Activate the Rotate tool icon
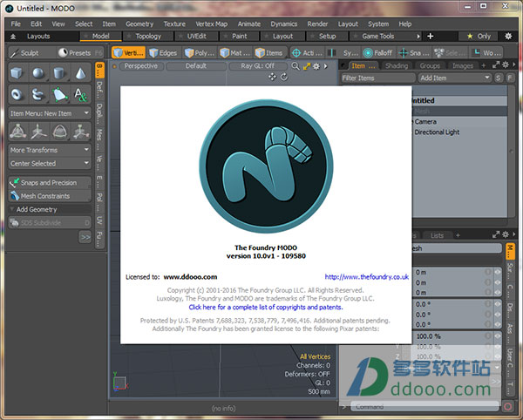523x420 pixels. point(59,131)
